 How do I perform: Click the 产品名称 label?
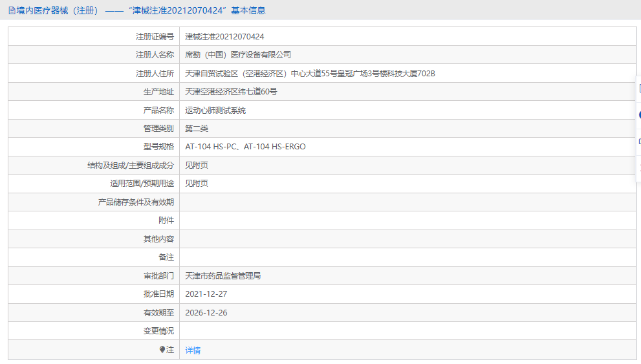[158, 111]
